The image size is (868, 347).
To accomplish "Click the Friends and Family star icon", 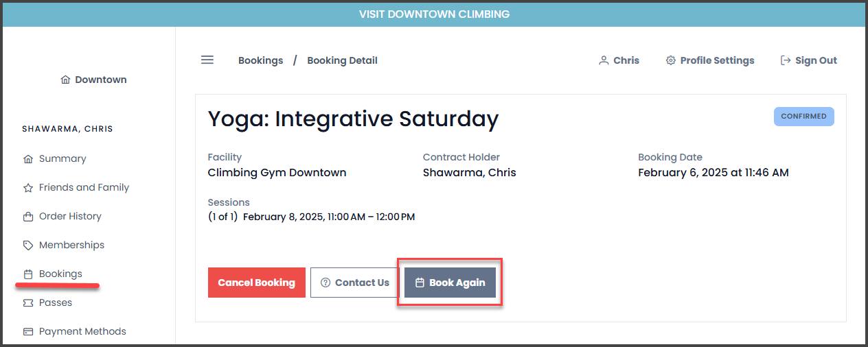I will click(28, 187).
